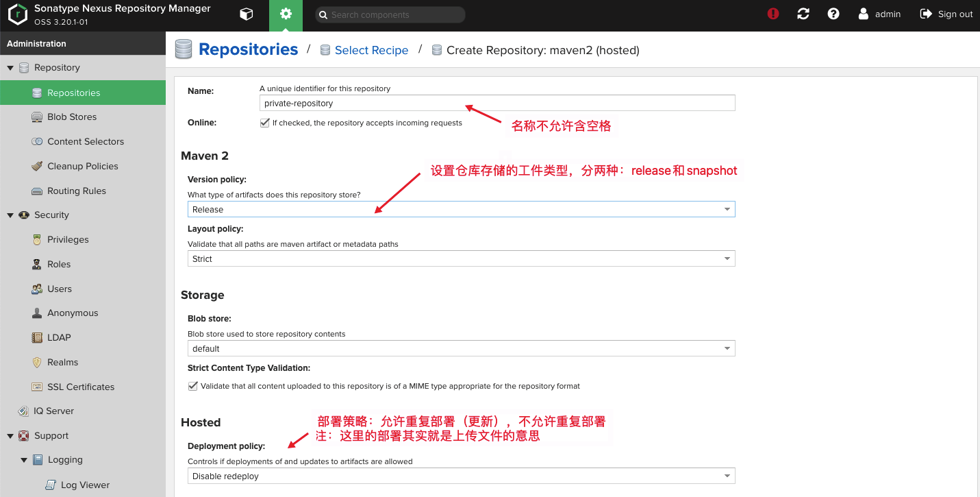Open the Deployment policy Disable redeploy dropdown

[461, 476]
